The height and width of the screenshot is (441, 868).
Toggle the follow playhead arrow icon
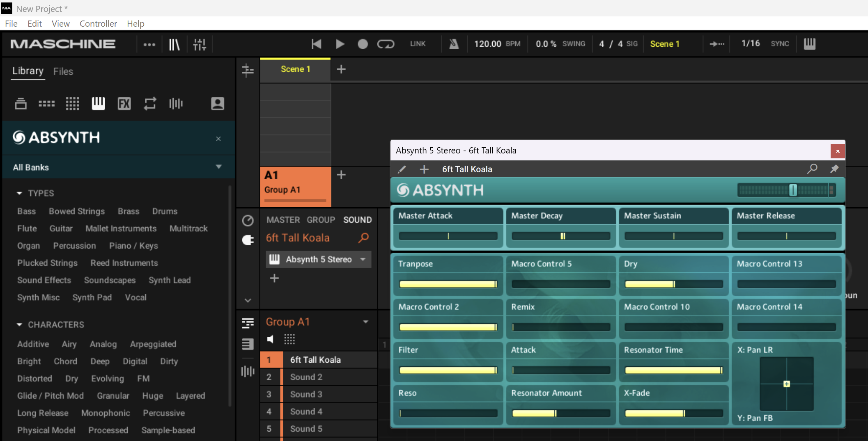pos(717,44)
